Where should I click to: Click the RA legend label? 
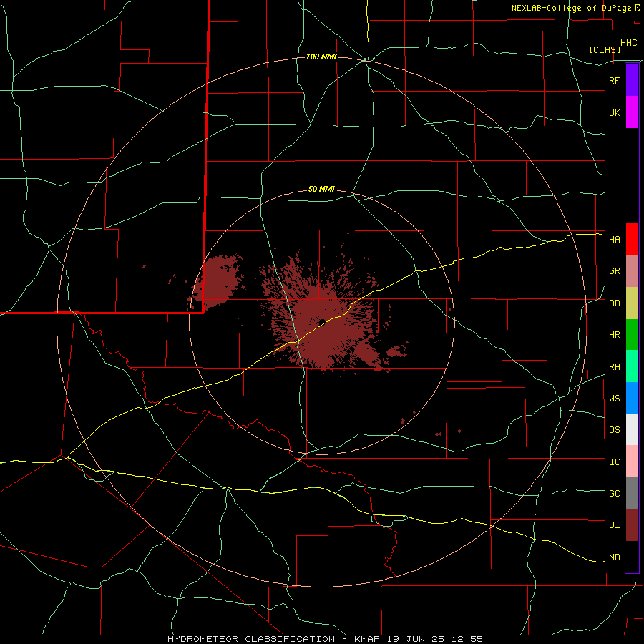click(x=614, y=367)
